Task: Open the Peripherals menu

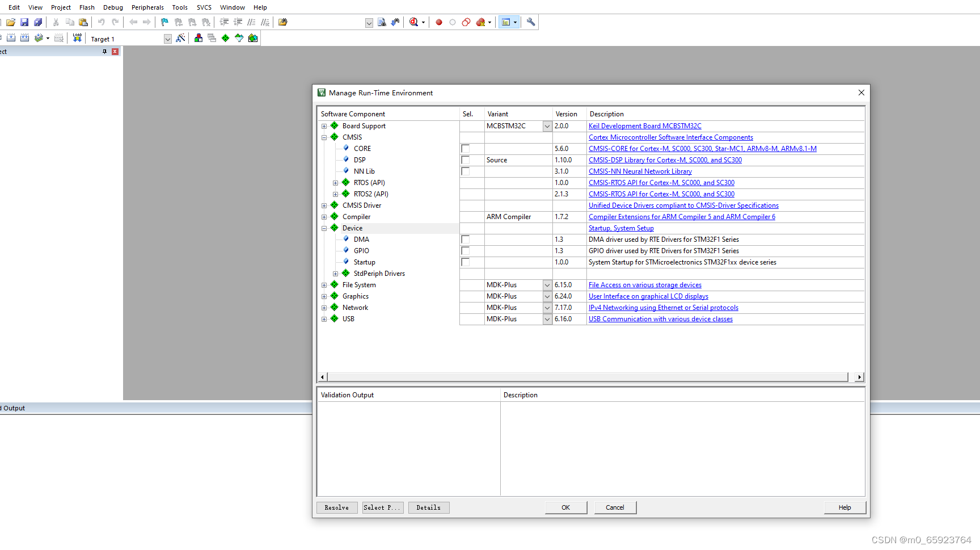Action: pos(147,7)
